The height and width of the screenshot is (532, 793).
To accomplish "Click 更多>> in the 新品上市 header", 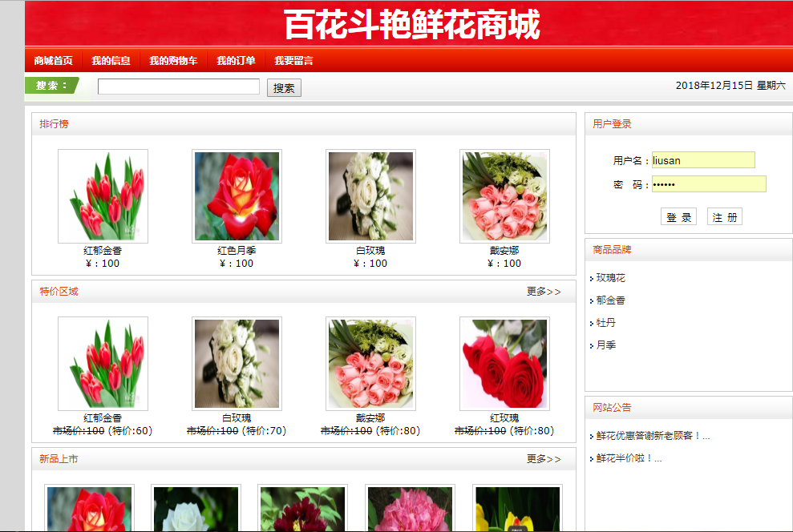I will point(544,459).
